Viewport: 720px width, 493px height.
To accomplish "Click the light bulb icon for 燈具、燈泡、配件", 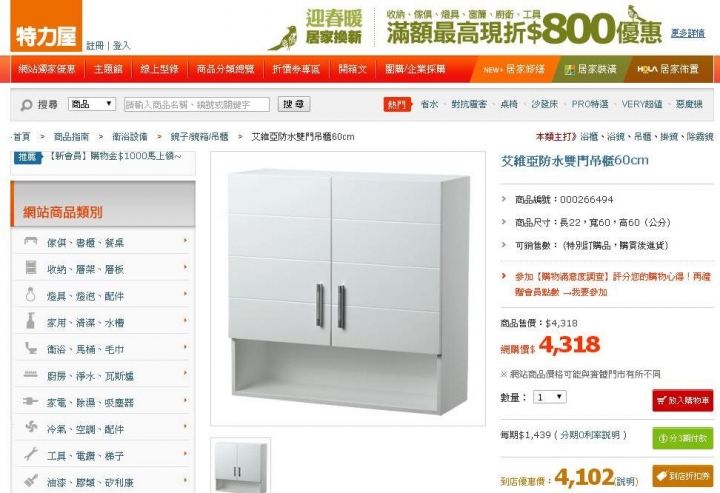I will coord(30,294).
